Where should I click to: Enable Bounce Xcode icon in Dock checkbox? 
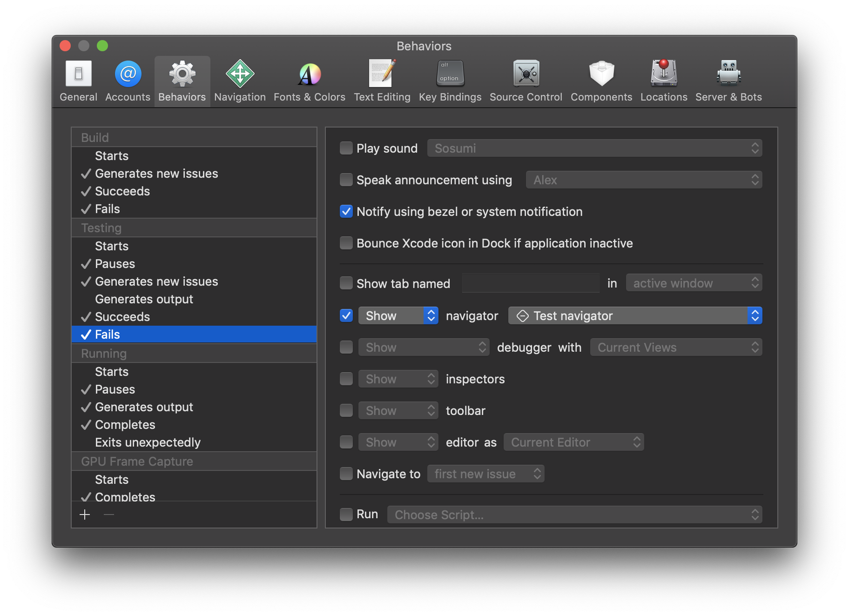pyautogui.click(x=346, y=243)
